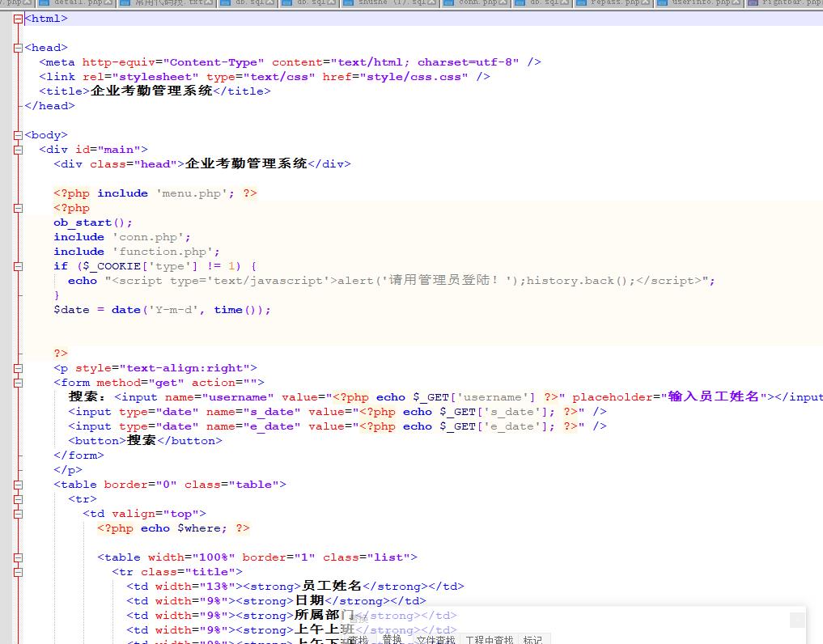Click $_COOKIE['type'] in the if condition
This screenshot has height=644, width=823.
[140, 267]
